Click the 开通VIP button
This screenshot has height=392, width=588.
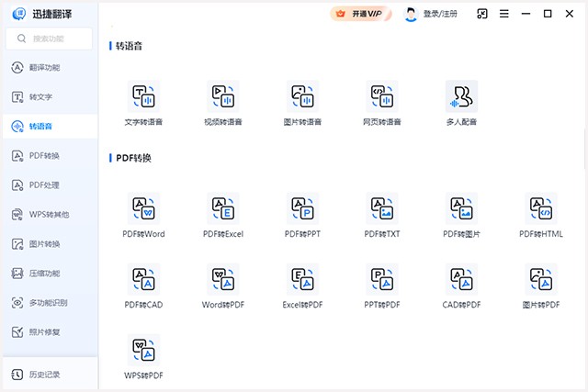[361, 14]
